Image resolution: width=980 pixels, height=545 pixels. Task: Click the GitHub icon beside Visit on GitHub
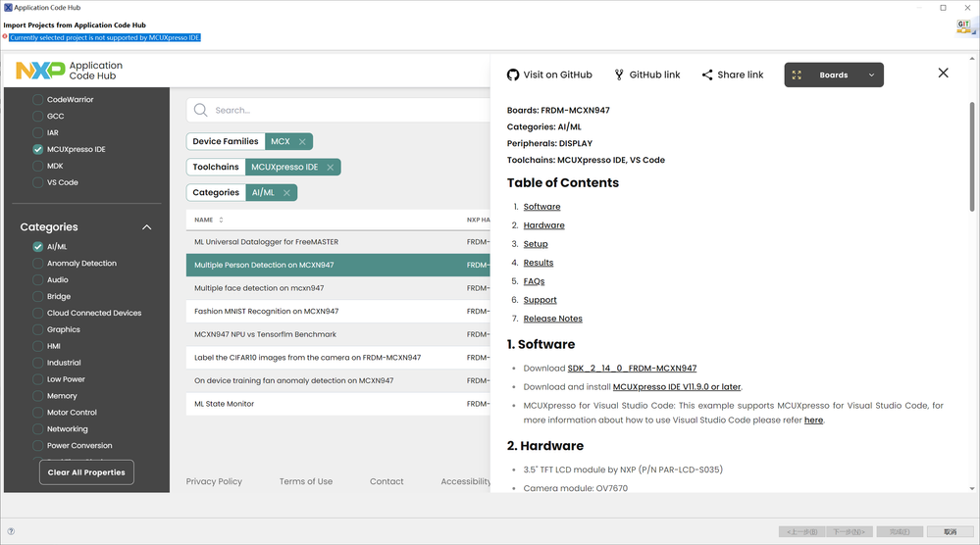coord(513,74)
